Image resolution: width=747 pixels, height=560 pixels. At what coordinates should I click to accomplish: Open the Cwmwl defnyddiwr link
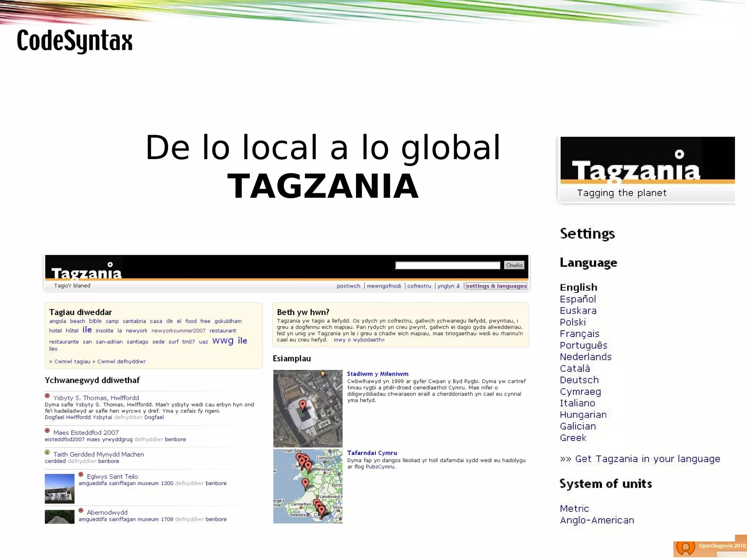121,361
